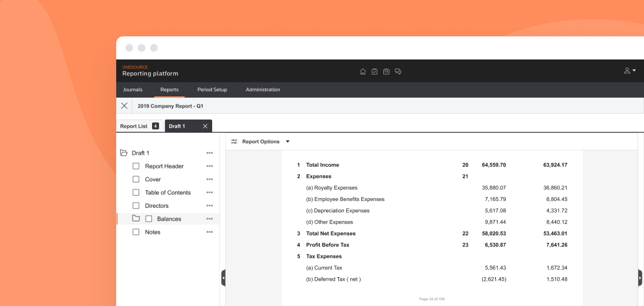Click the Report Options sliders icon

[x=234, y=141]
